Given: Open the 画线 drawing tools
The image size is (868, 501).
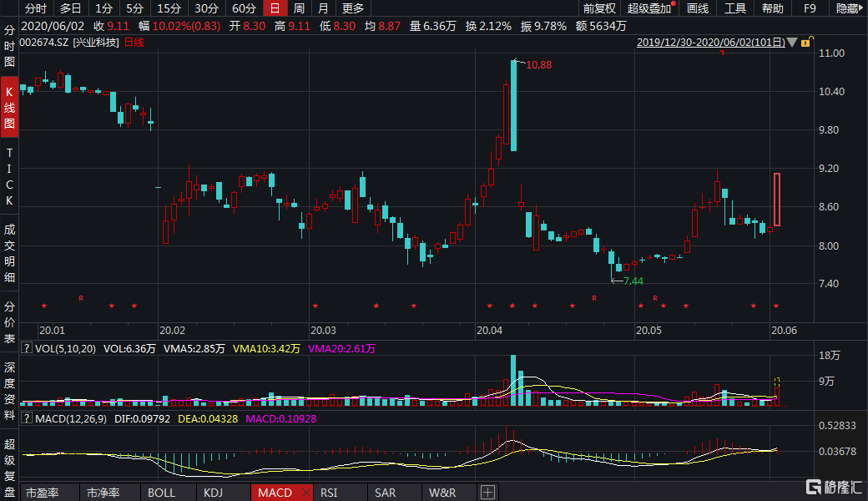Looking at the screenshot, I should point(698,8).
